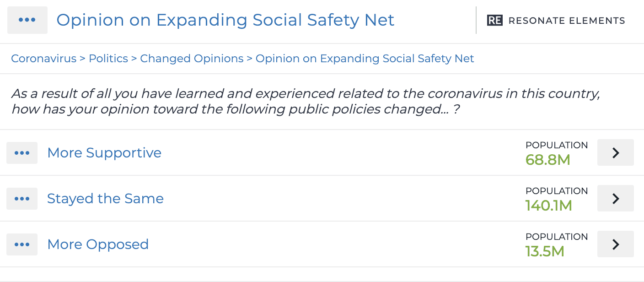Open the options menu for Opinion on Expanding Social Safety Net
The width and height of the screenshot is (644, 282).
pyautogui.click(x=27, y=20)
